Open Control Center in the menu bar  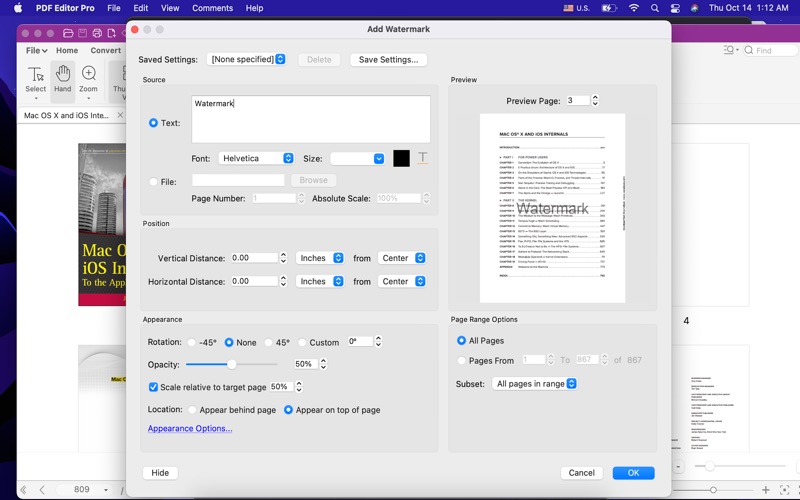675,8
